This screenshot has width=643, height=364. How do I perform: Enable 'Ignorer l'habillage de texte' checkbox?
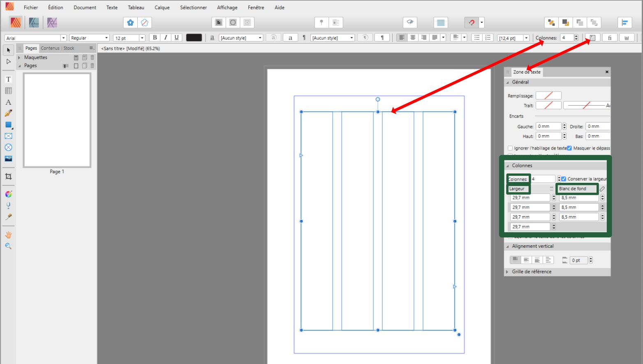pos(510,148)
